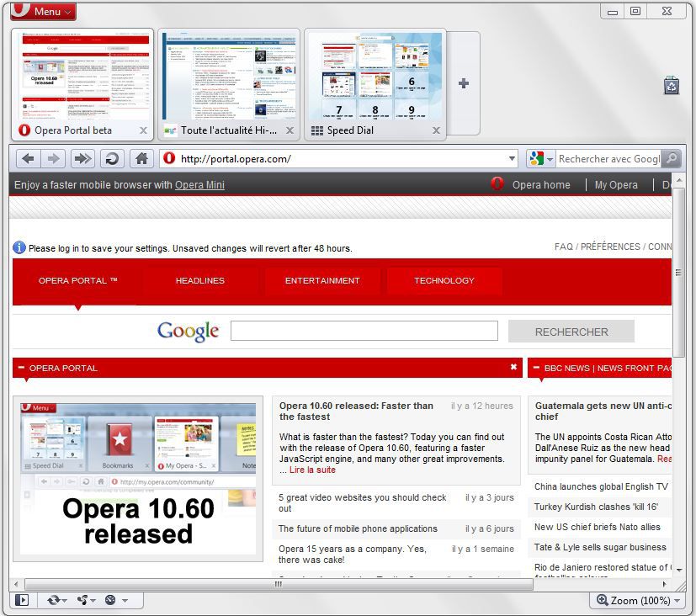
Task: Click the vertical scrollbar thumb
Action: (x=678, y=272)
